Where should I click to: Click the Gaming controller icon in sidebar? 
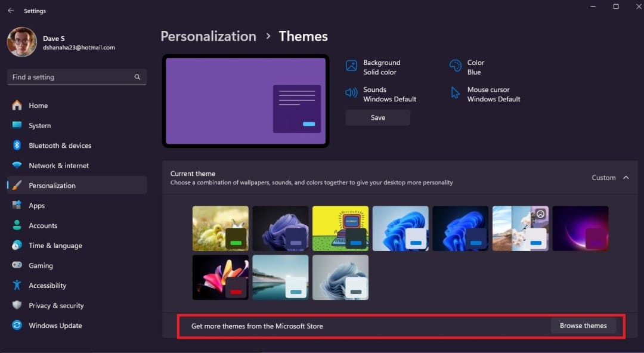click(17, 265)
